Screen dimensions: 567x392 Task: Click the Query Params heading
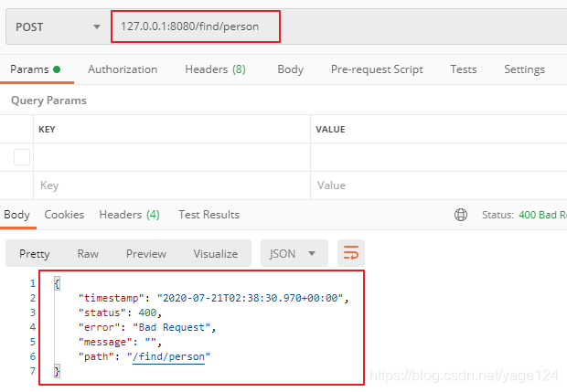tap(48, 101)
